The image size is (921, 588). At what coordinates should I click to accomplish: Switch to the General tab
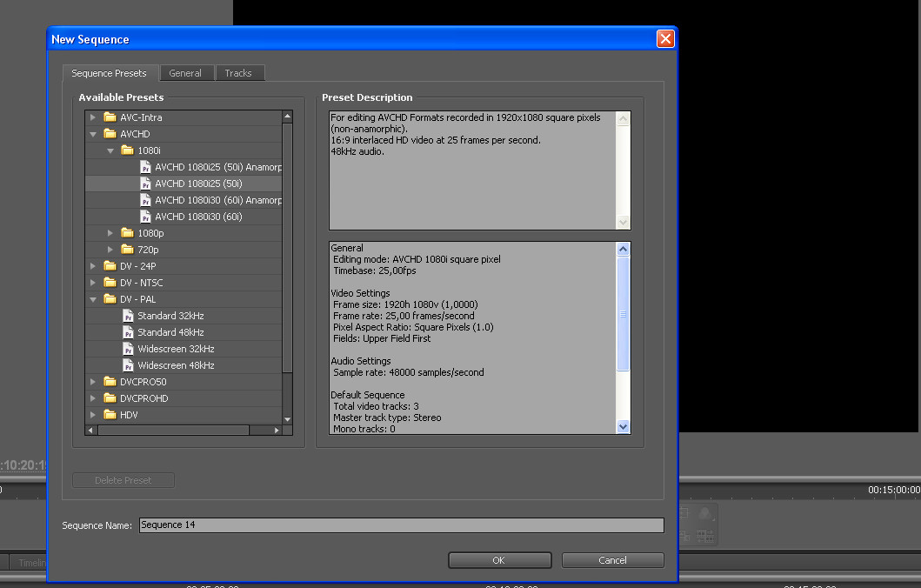tap(185, 73)
